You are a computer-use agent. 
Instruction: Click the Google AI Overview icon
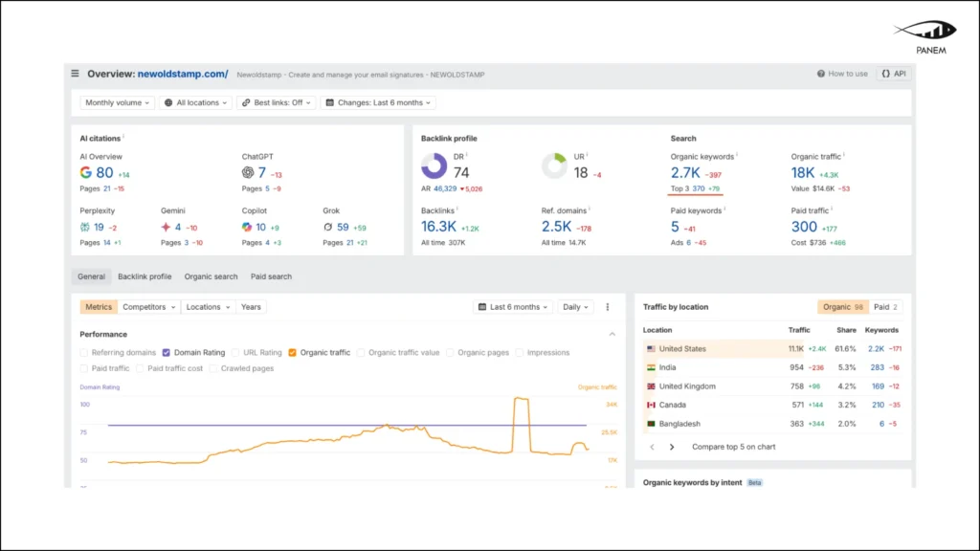click(85, 172)
